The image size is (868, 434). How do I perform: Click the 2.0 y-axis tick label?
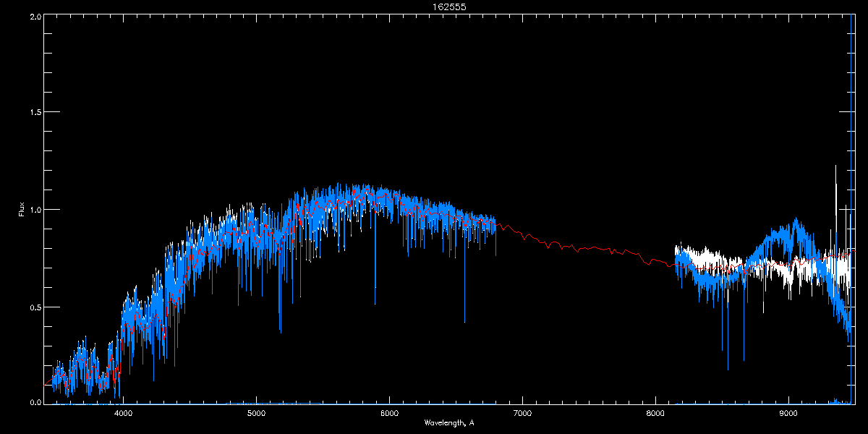pyautogui.click(x=35, y=15)
